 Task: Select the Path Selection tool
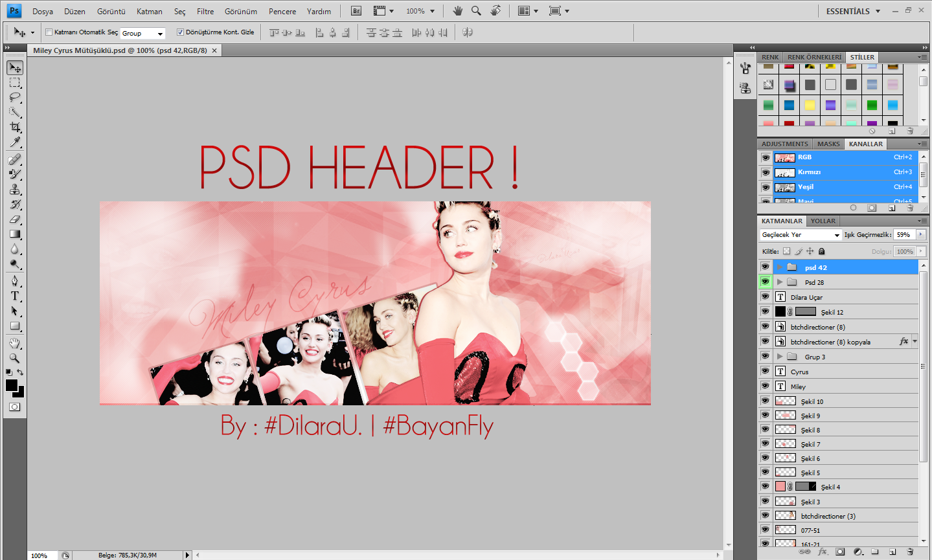15,311
